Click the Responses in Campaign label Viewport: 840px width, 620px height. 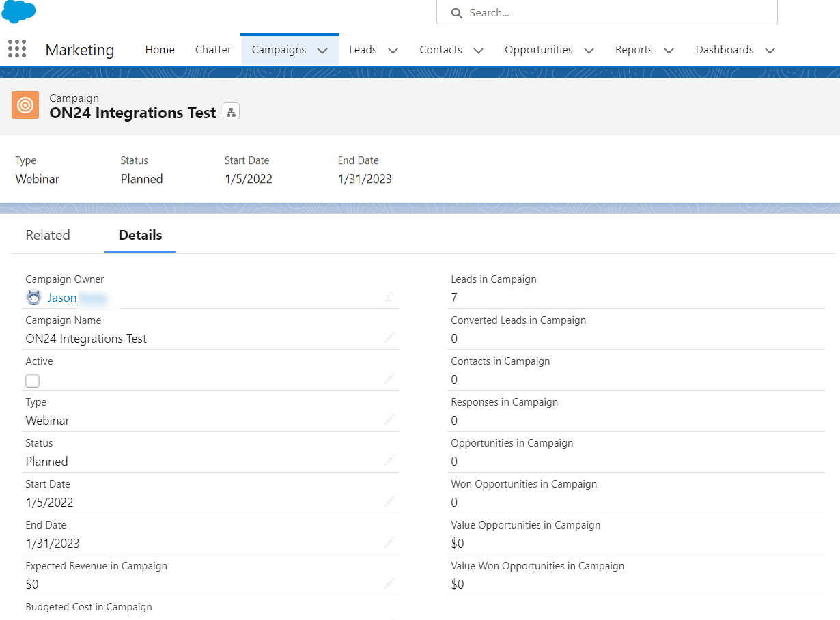click(x=505, y=402)
